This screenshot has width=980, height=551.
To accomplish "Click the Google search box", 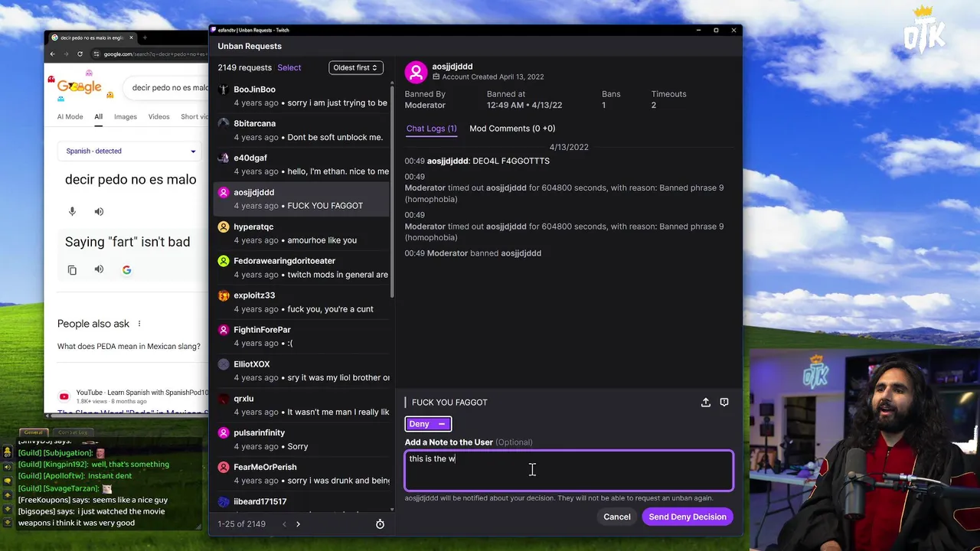I will (165, 87).
